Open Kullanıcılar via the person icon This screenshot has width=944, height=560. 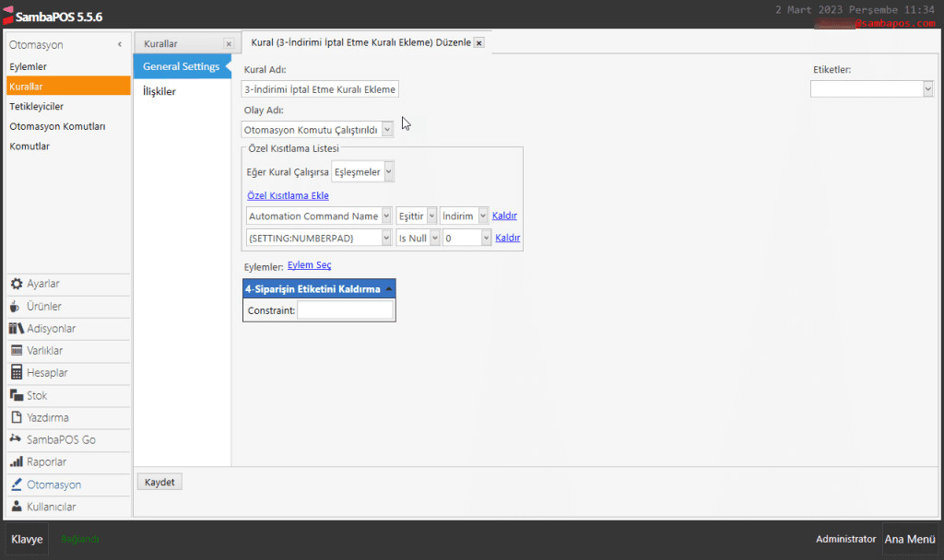17,507
